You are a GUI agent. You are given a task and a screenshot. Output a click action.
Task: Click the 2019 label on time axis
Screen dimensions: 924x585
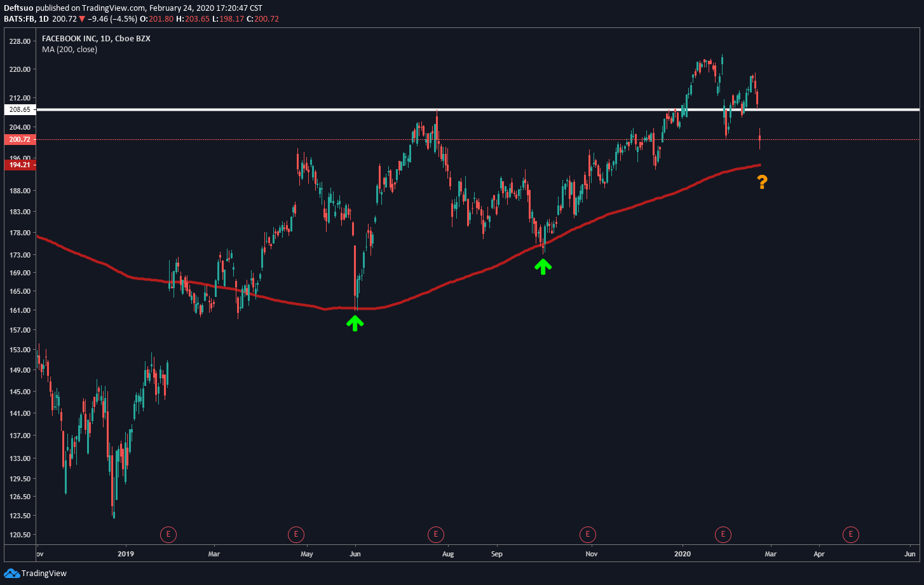coord(126,554)
